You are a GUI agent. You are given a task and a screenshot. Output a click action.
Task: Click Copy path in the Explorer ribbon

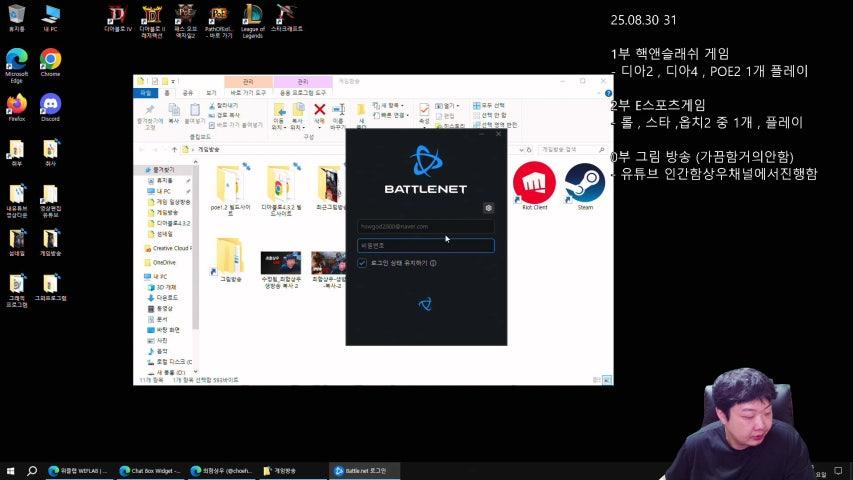[x=224, y=115]
